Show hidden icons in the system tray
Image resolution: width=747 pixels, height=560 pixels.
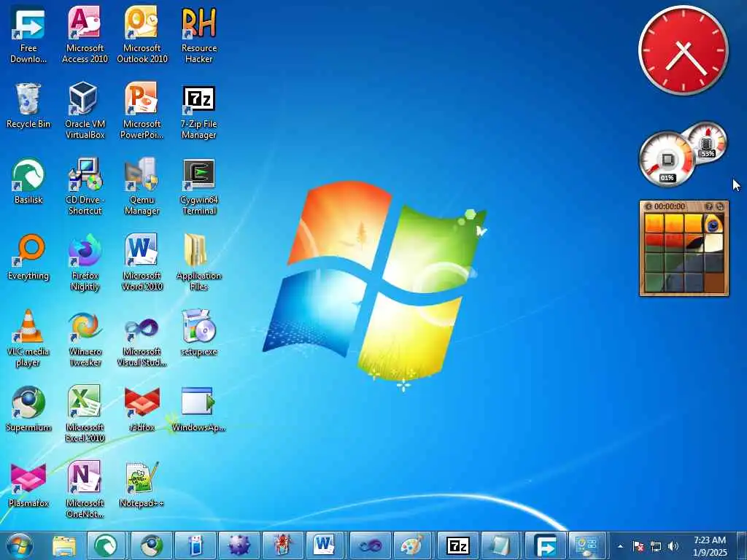pos(620,546)
